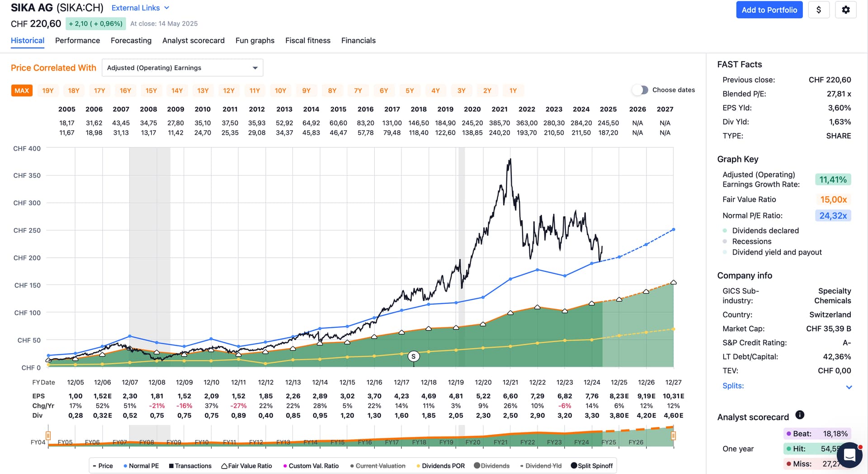Click the Analyst scorecard info icon
This screenshot has width=868, height=474.
[x=800, y=415]
